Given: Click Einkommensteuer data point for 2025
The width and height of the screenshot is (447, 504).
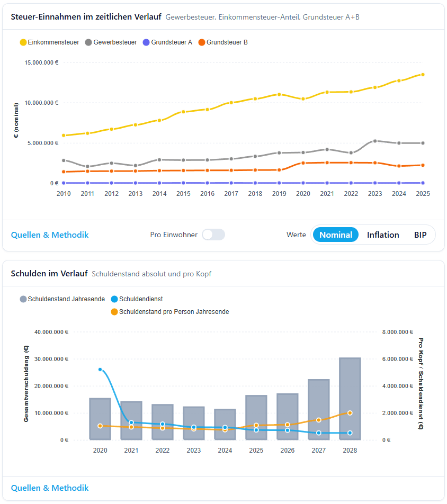Looking at the screenshot, I should point(423,75).
